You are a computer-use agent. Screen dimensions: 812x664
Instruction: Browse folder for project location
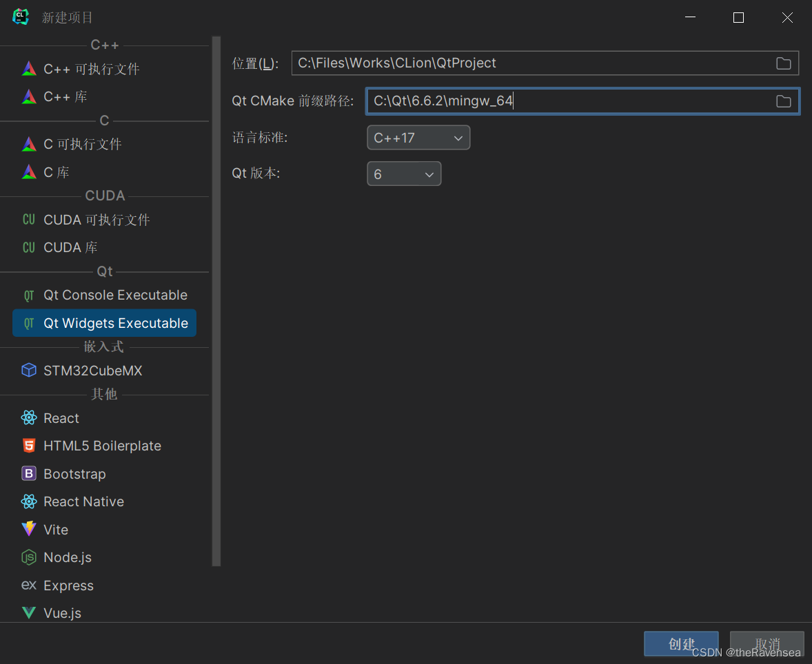784,63
